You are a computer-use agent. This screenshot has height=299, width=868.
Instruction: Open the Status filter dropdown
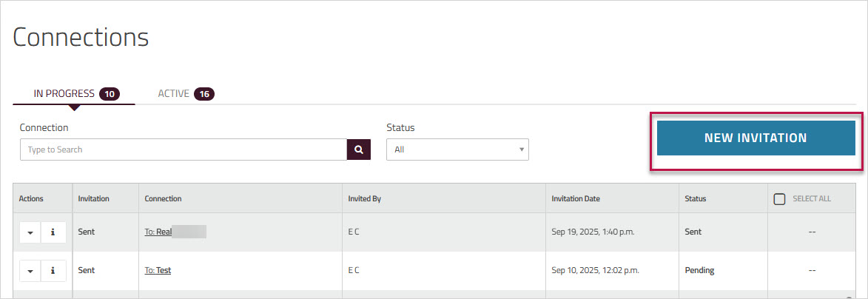pyautogui.click(x=457, y=149)
